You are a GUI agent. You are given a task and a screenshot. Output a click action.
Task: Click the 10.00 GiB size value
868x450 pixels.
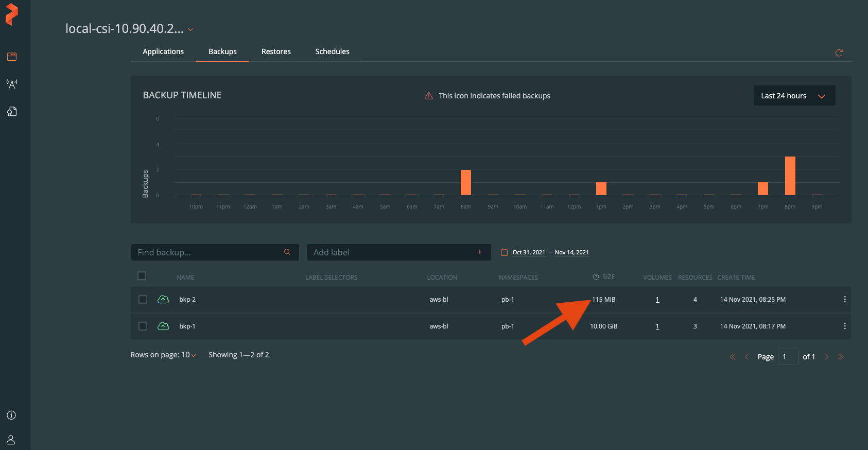pyautogui.click(x=603, y=326)
